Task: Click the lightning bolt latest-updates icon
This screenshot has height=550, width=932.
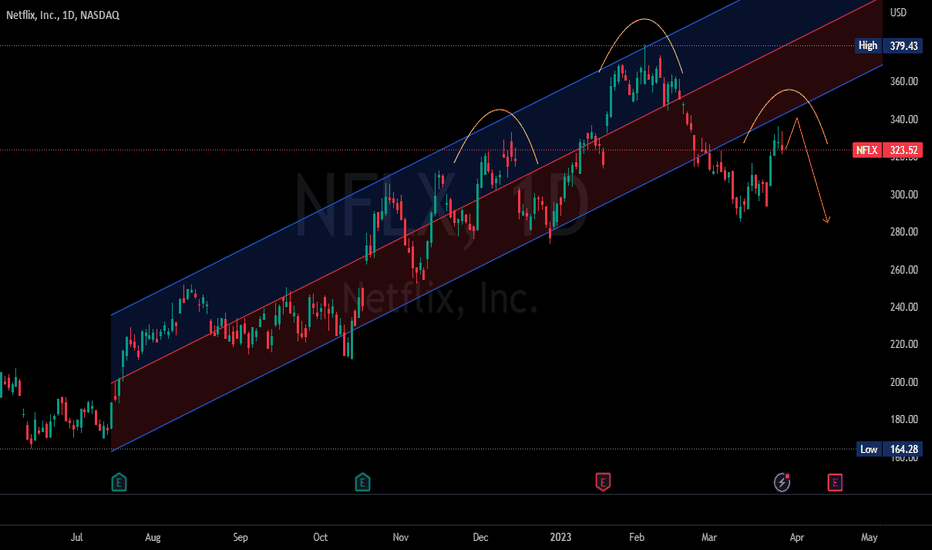Action: coord(782,482)
